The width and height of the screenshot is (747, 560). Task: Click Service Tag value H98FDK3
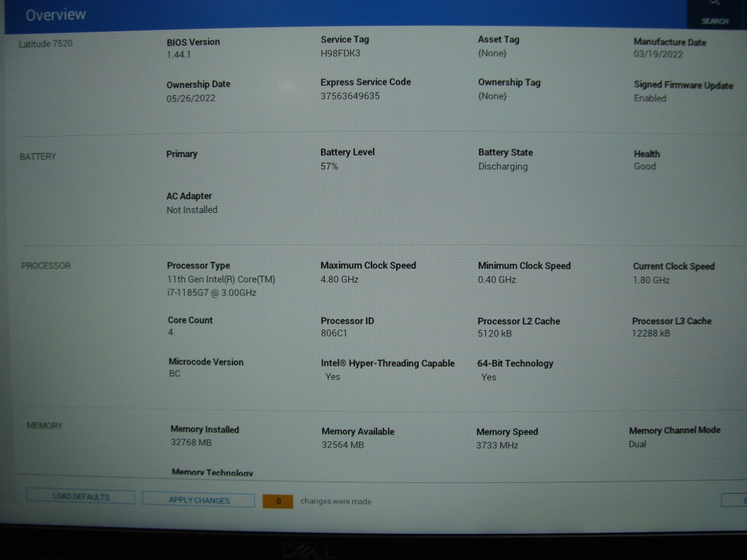(340, 53)
